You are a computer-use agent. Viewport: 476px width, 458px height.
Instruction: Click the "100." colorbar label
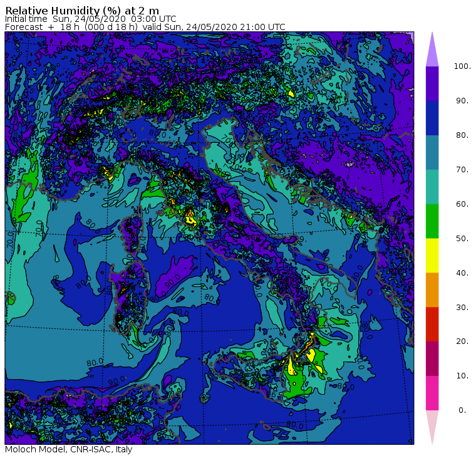pyautogui.click(x=462, y=66)
